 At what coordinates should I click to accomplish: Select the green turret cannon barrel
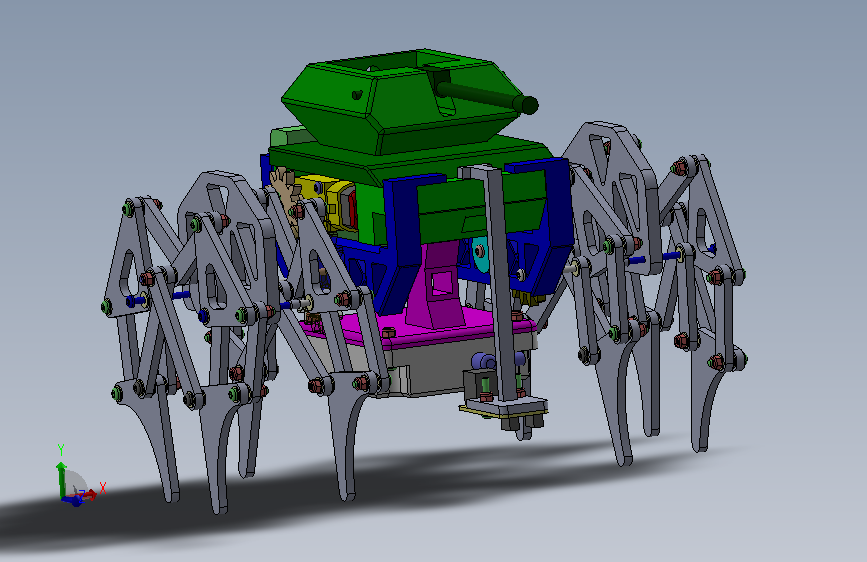(485, 96)
